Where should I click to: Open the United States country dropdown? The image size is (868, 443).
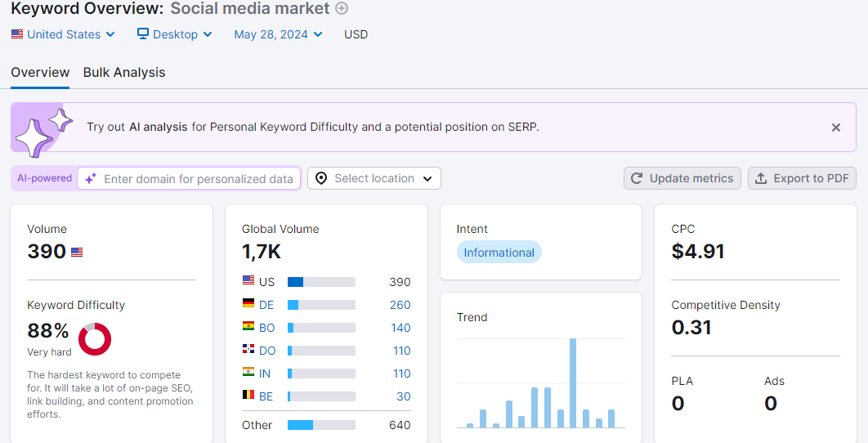tap(63, 34)
